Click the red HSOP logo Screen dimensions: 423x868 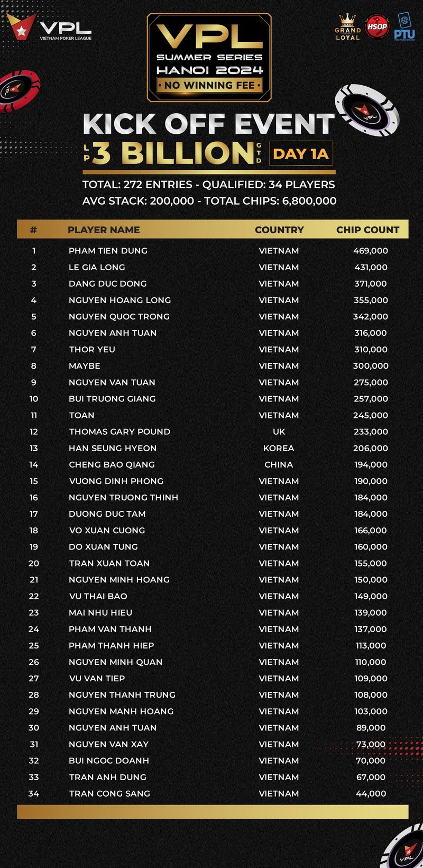(x=377, y=27)
